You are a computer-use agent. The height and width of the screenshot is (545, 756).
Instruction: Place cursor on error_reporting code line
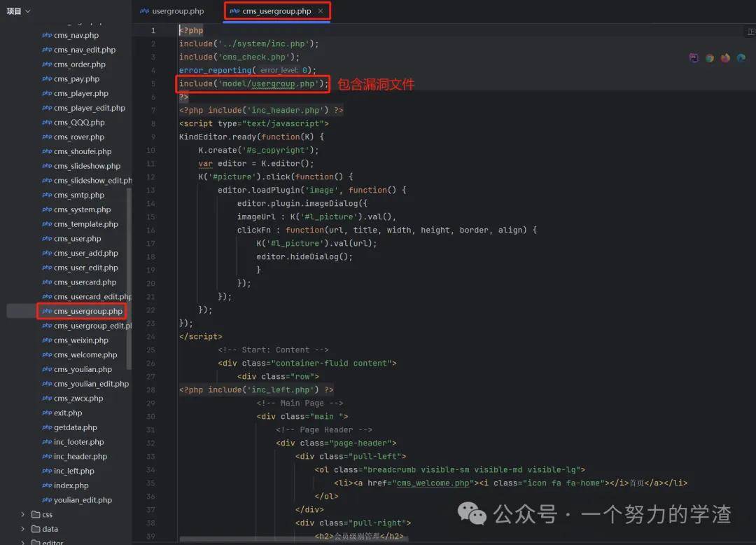pos(248,70)
